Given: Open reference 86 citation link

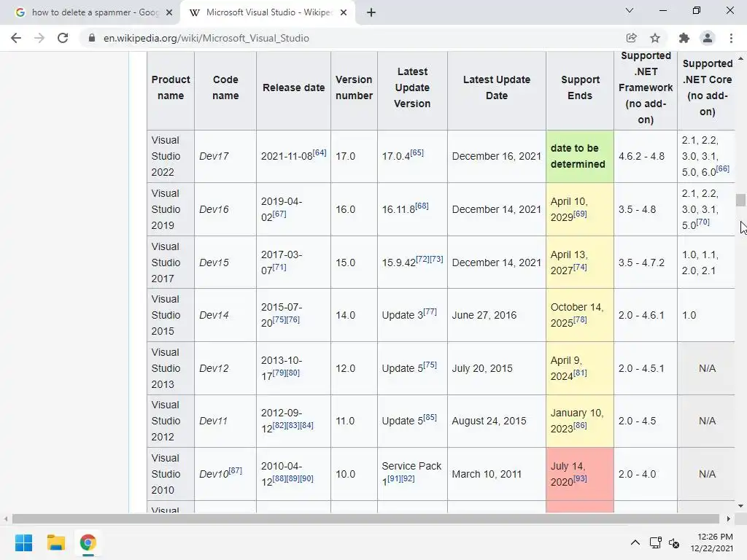Looking at the screenshot, I should point(580,425).
